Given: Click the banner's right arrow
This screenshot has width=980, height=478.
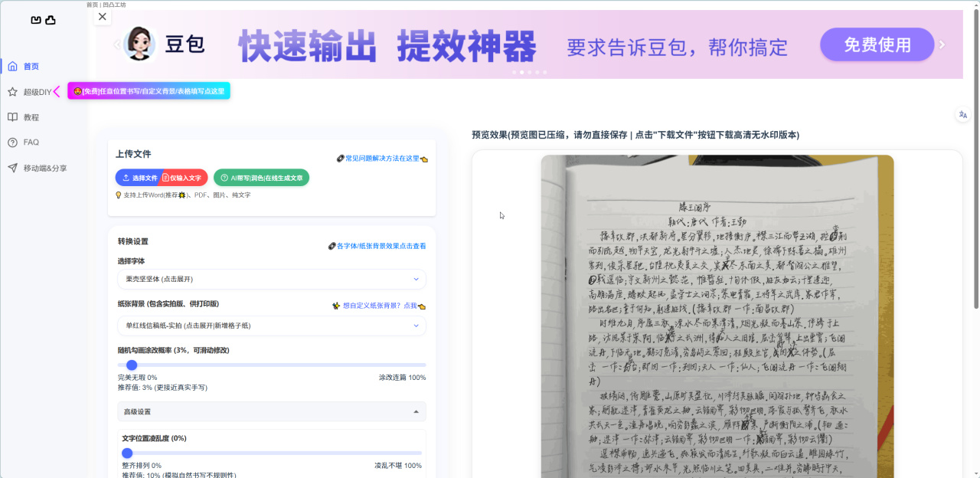Looking at the screenshot, I should (942, 44).
